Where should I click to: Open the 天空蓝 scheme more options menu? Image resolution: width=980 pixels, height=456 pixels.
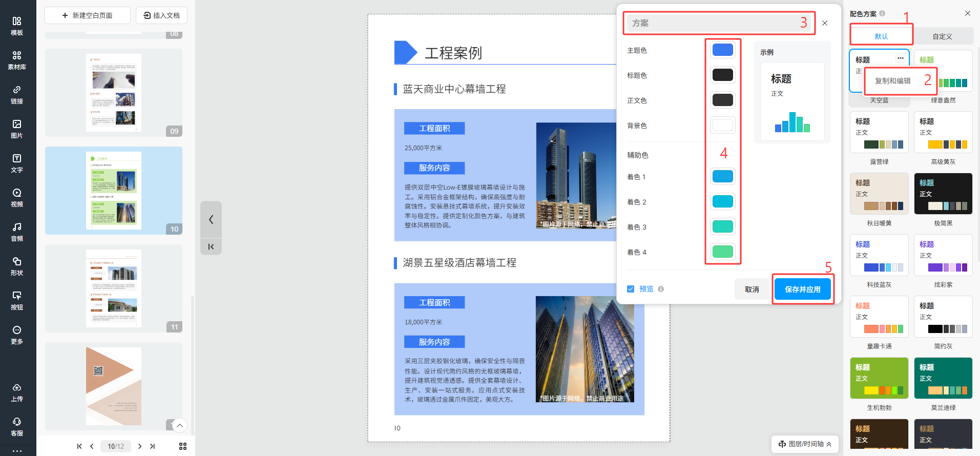(900, 58)
